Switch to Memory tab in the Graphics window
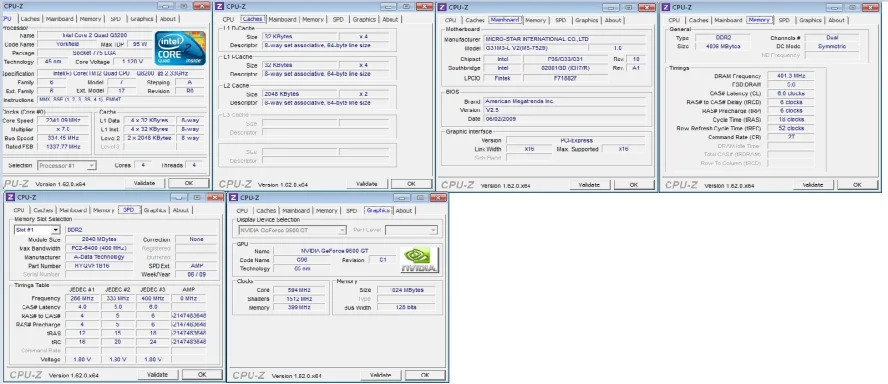The height and width of the screenshot is (384, 888). click(326, 210)
